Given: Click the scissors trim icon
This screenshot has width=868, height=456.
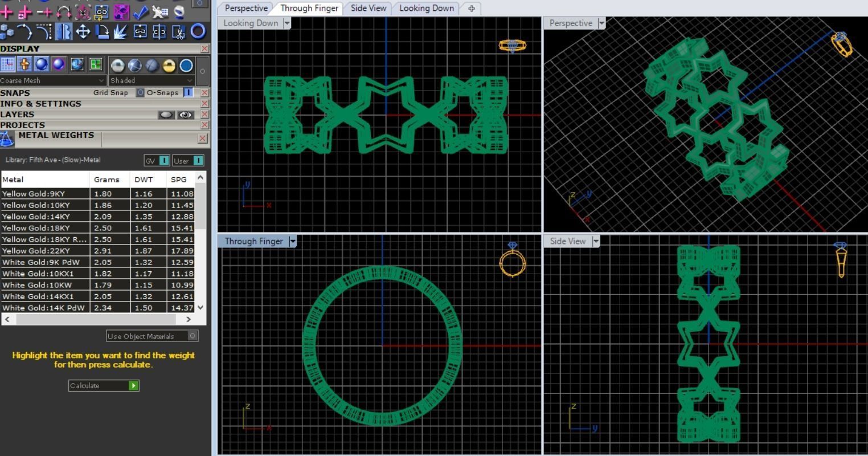Looking at the screenshot, I should [x=179, y=31].
